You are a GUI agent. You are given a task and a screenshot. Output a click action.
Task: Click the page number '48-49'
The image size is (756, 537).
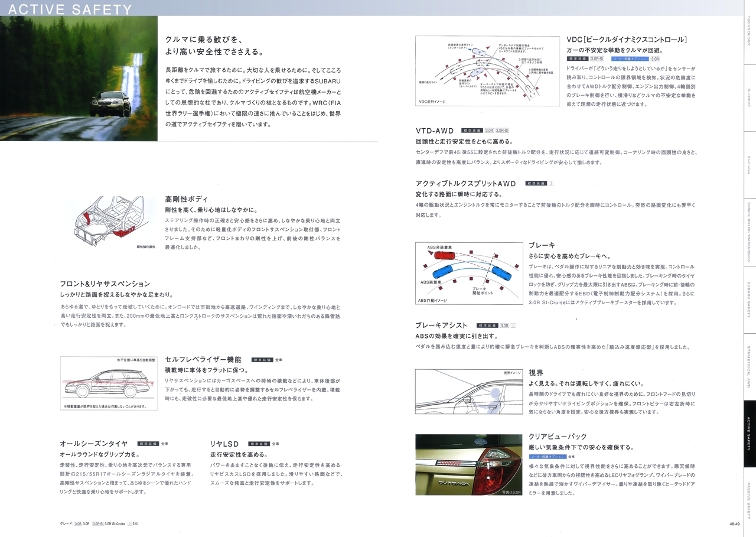[735, 523]
